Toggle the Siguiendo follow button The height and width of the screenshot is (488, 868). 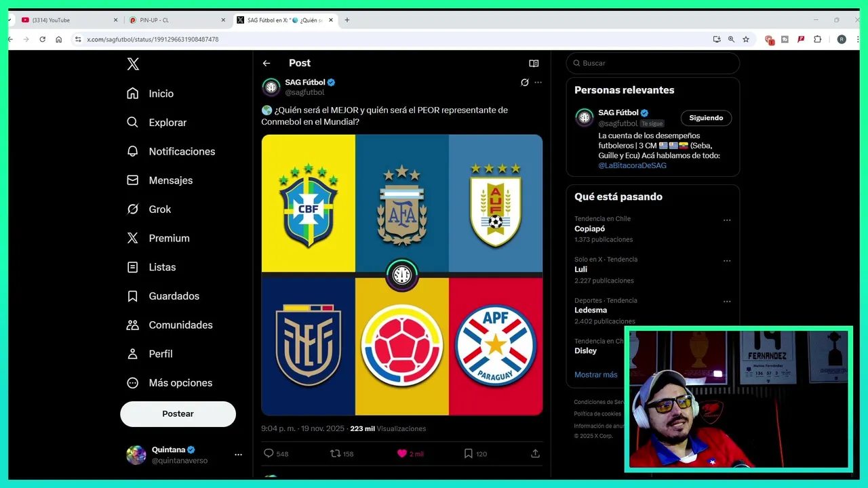coord(706,118)
